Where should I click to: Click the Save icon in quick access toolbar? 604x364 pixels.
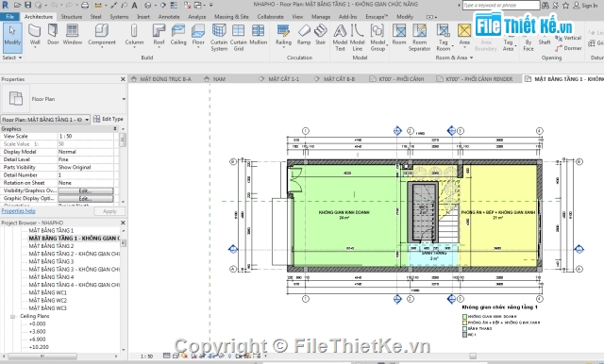[27, 5]
